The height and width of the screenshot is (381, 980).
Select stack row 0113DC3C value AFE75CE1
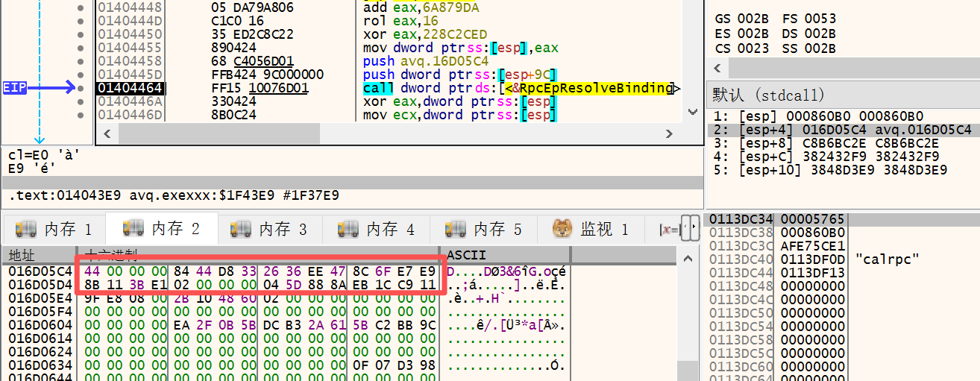(x=843, y=246)
